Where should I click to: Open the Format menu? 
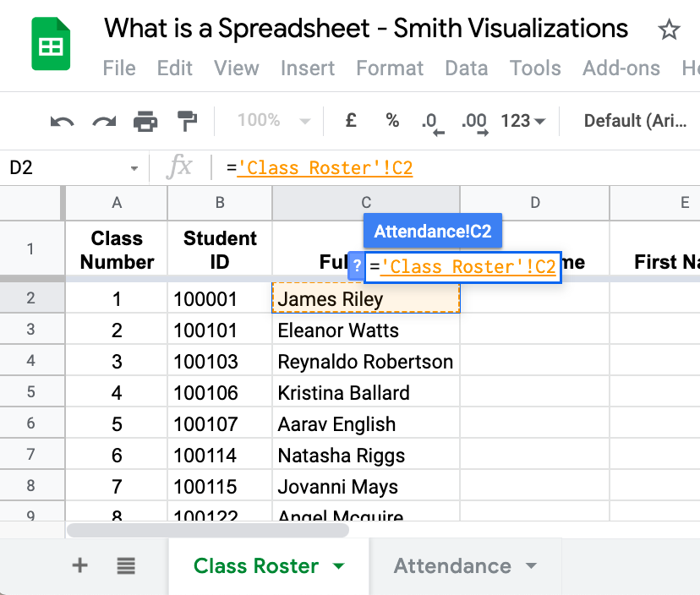(390, 68)
